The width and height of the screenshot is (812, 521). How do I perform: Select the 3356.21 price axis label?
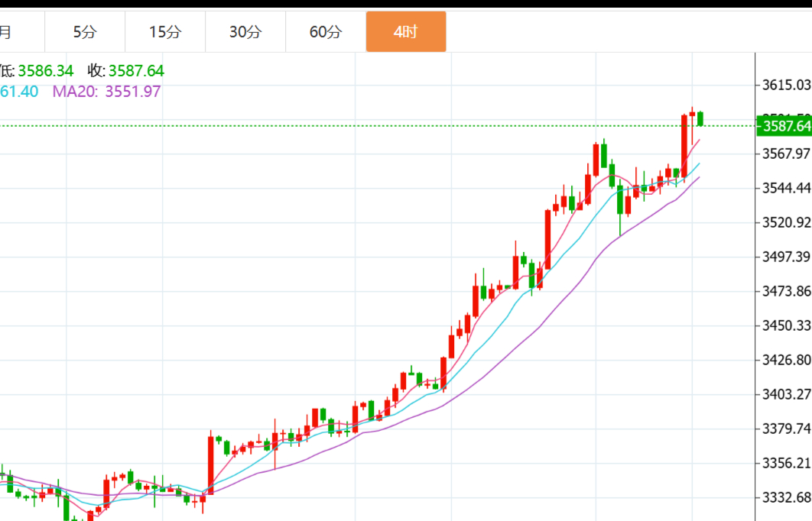(786, 463)
